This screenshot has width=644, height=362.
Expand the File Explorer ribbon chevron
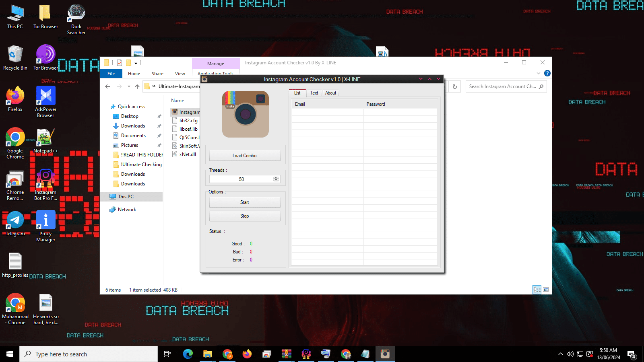tap(539, 73)
